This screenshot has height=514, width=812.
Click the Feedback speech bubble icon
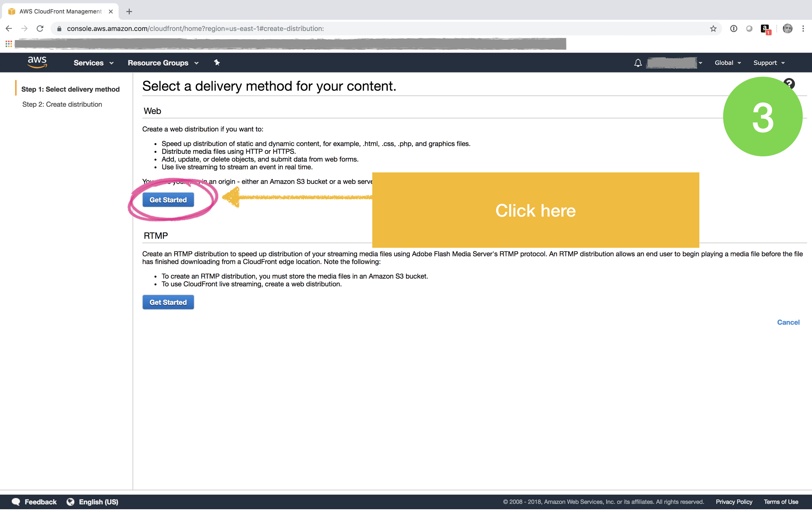coord(16,502)
